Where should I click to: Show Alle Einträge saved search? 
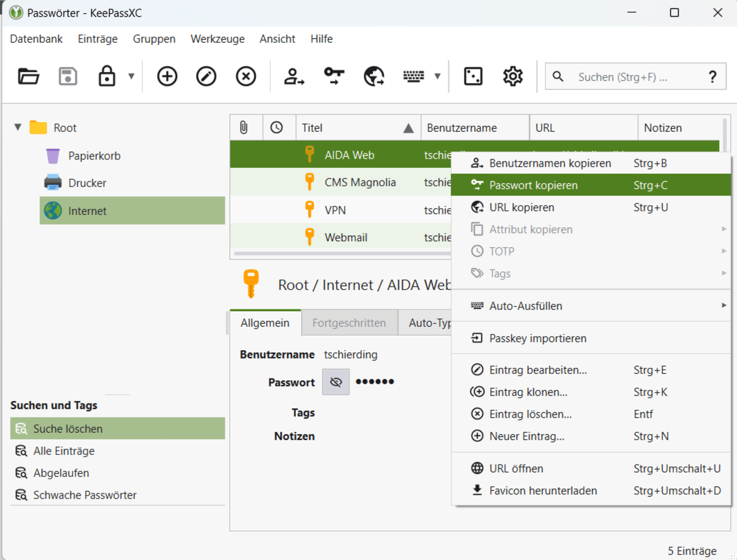(x=118, y=451)
